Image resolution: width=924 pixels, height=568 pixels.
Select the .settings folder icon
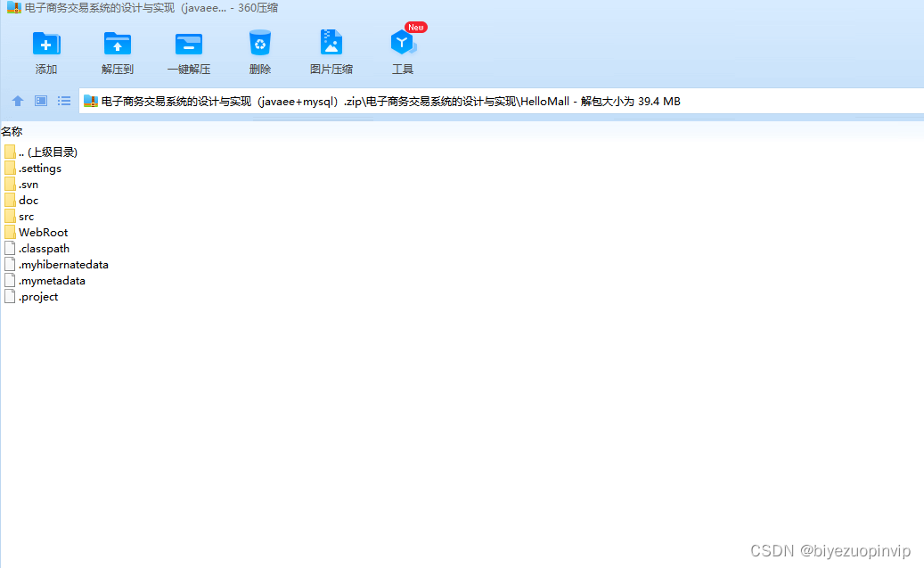coord(10,169)
